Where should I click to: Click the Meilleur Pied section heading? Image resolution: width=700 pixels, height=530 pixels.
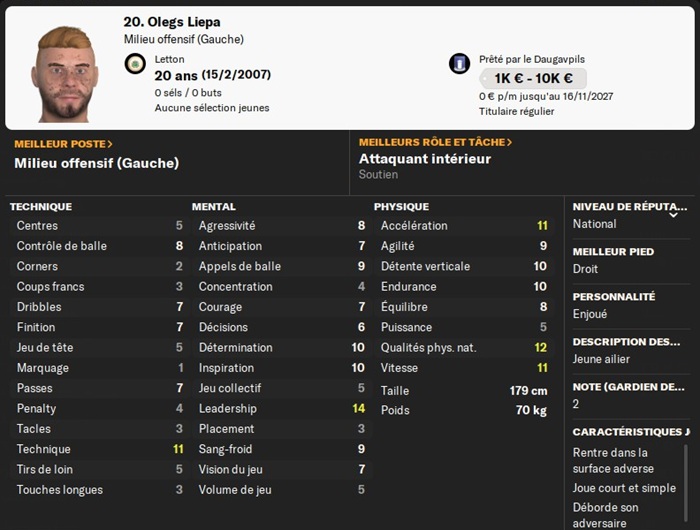(613, 252)
